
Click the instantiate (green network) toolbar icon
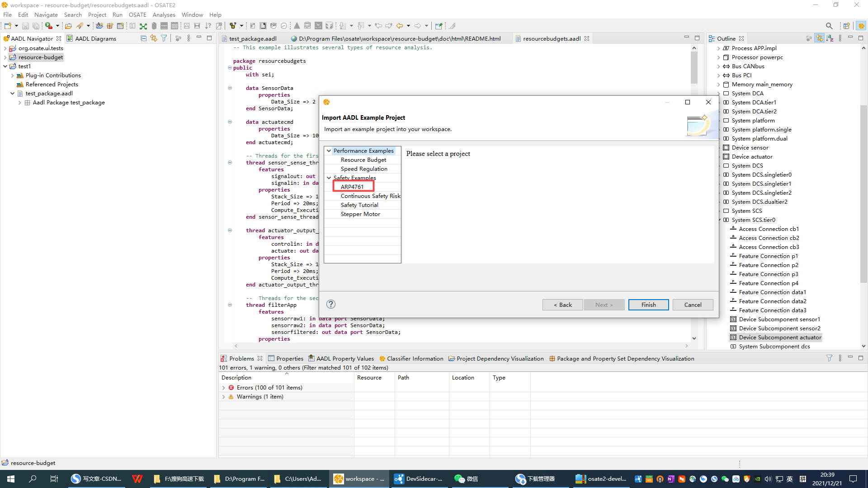(143, 26)
